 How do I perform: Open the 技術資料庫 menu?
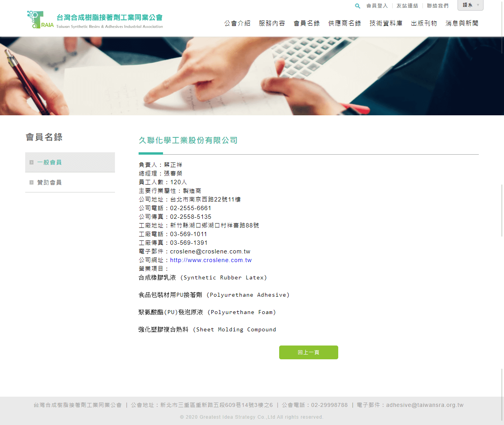[386, 23]
